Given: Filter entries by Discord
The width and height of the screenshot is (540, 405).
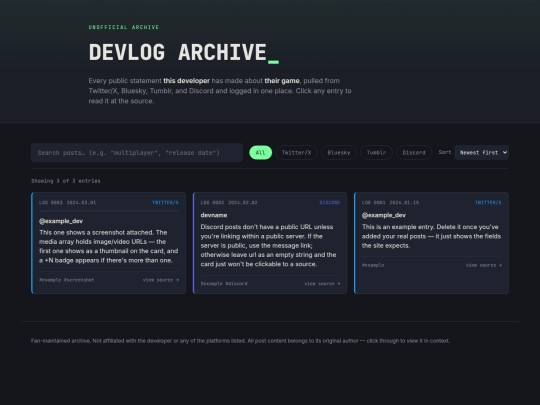Looking at the screenshot, I should point(414,153).
